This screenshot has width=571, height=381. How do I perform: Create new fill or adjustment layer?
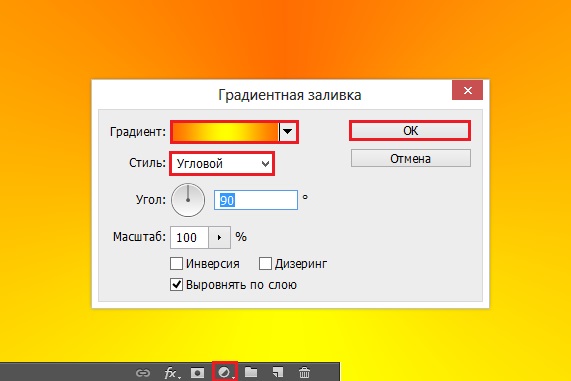[x=225, y=372]
